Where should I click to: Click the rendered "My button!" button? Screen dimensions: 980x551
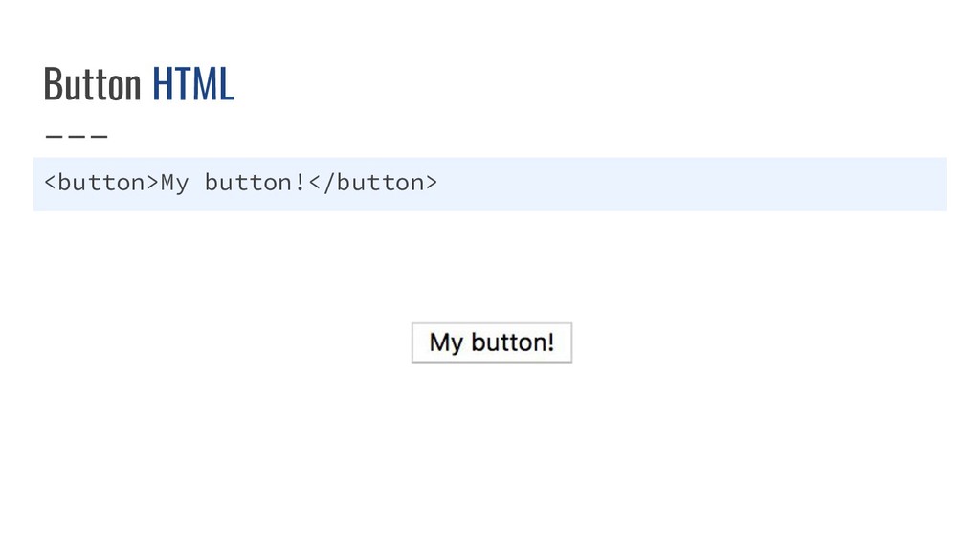coord(492,342)
